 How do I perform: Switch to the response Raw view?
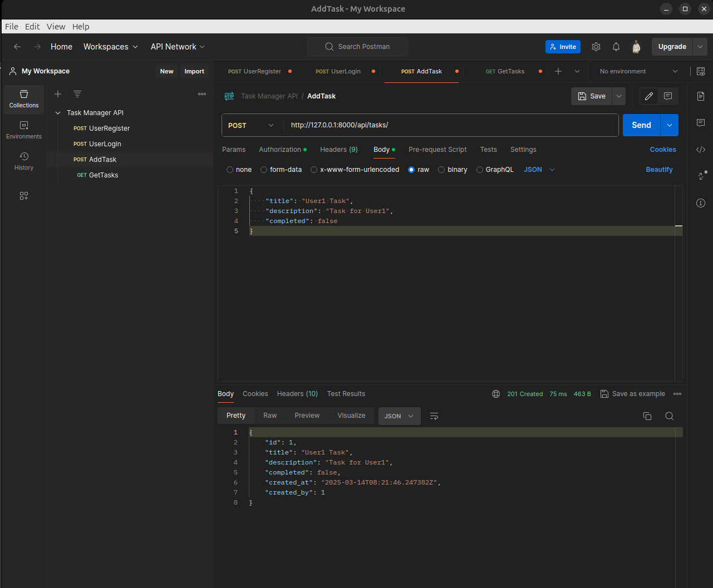[x=270, y=416]
